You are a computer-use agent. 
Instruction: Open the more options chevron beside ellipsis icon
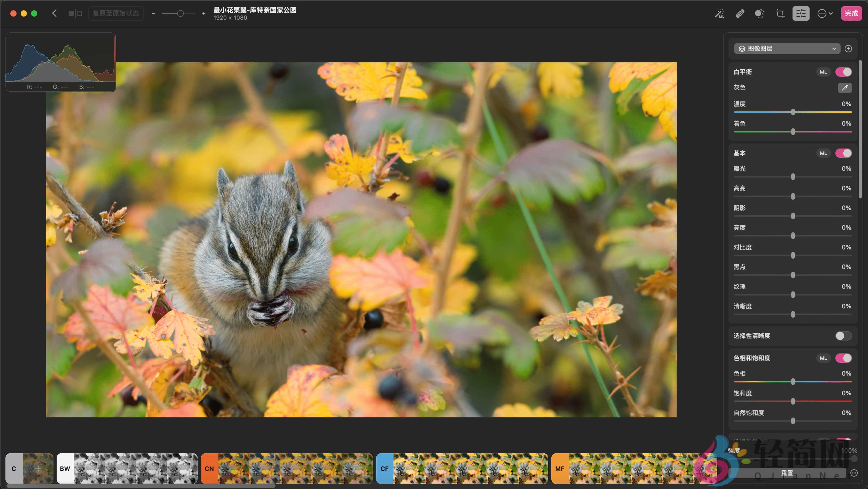831,13
